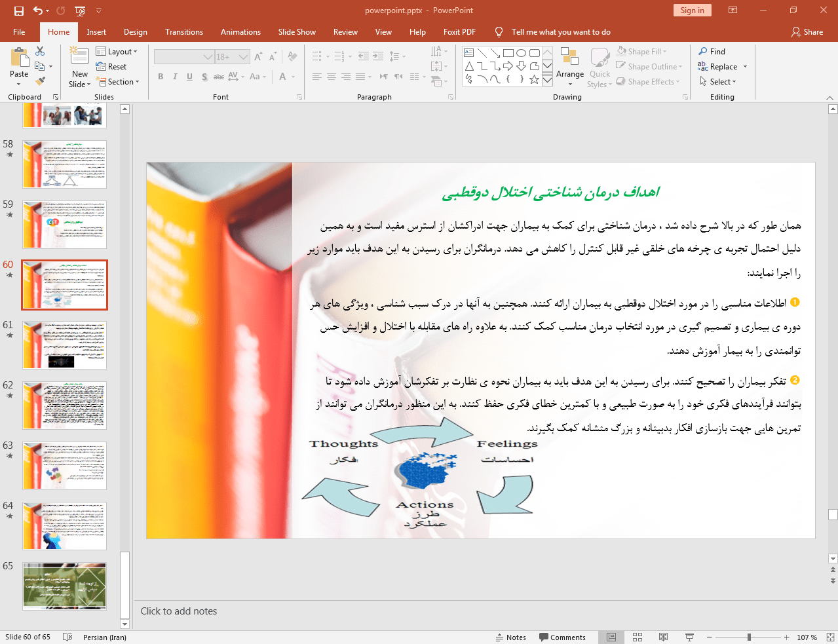The width and height of the screenshot is (838, 644).
Task: Open the Animations tab
Action: (x=240, y=32)
